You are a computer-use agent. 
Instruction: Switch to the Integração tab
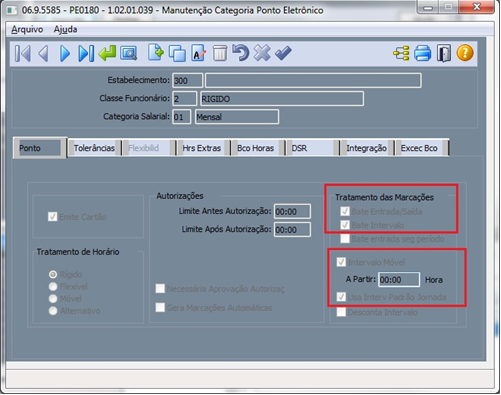pos(367,148)
